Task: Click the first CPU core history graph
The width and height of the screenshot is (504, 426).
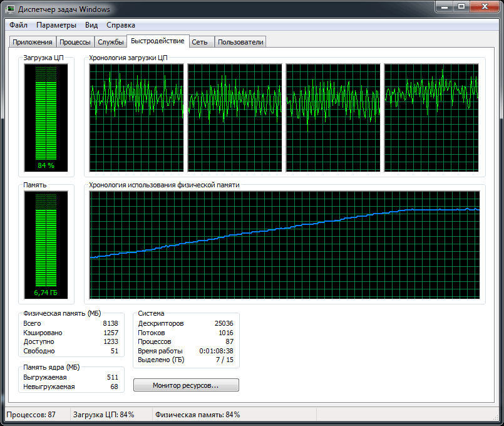Action: 136,117
